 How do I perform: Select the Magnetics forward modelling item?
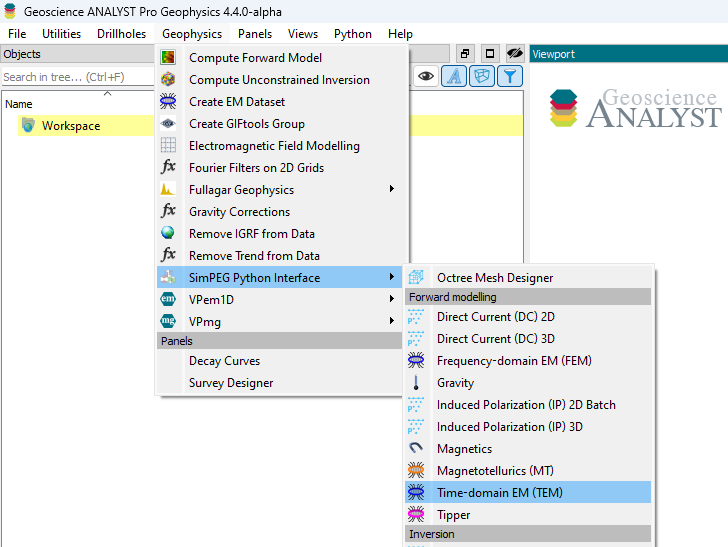pos(464,449)
